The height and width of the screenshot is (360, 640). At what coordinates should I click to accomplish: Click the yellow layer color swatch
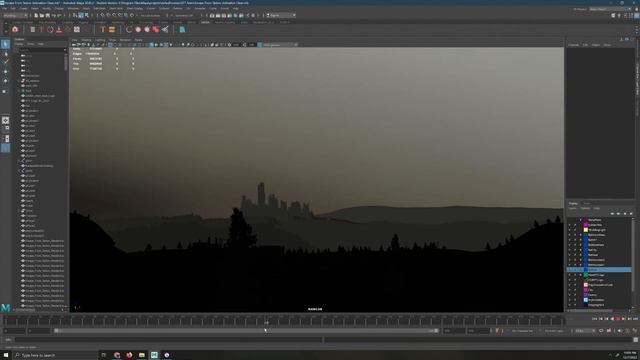point(586,230)
